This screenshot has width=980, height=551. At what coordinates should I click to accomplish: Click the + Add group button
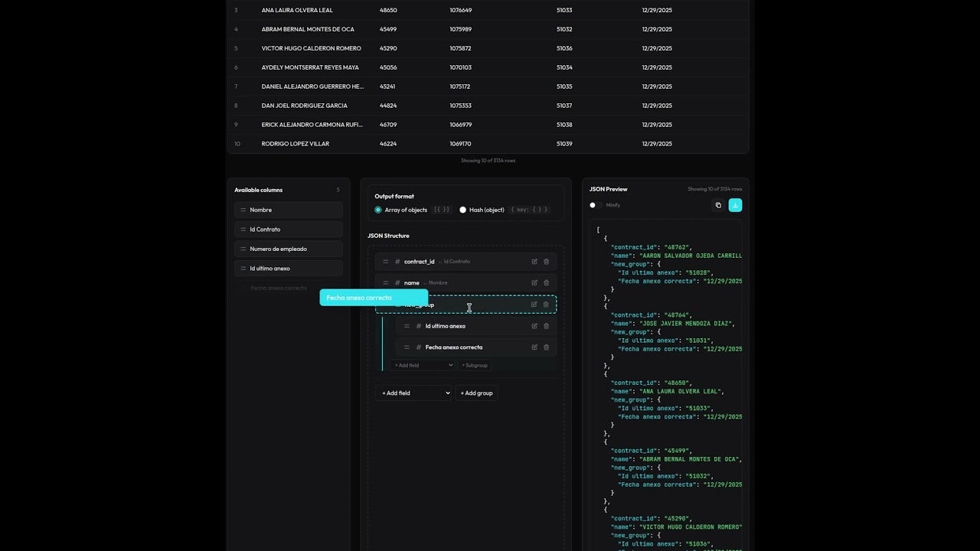tap(476, 393)
